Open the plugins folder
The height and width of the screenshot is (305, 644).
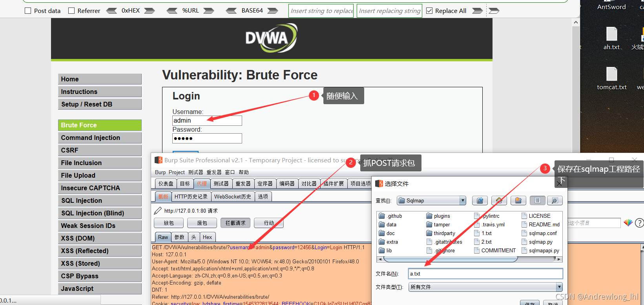click(438, 216)
